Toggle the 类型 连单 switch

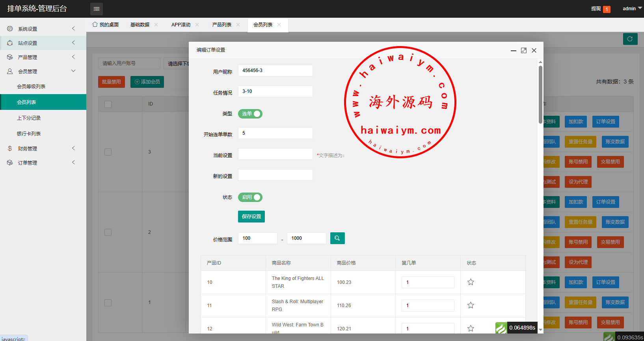(250, 114)
